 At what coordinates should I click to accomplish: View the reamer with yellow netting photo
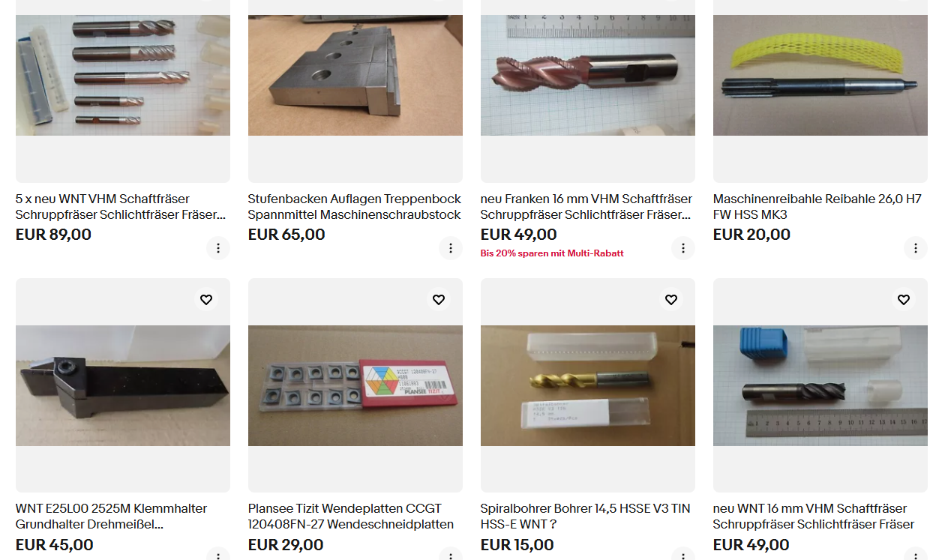click(820, 76)
